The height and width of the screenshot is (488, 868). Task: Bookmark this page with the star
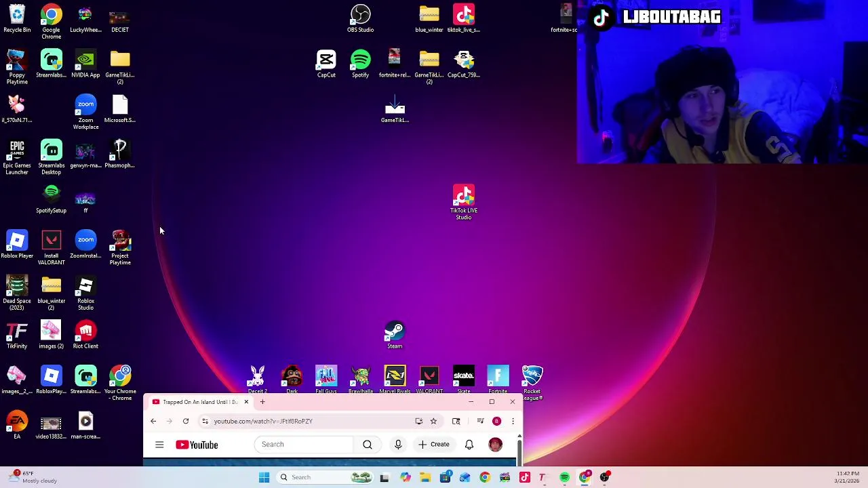(x=433, y=421)
